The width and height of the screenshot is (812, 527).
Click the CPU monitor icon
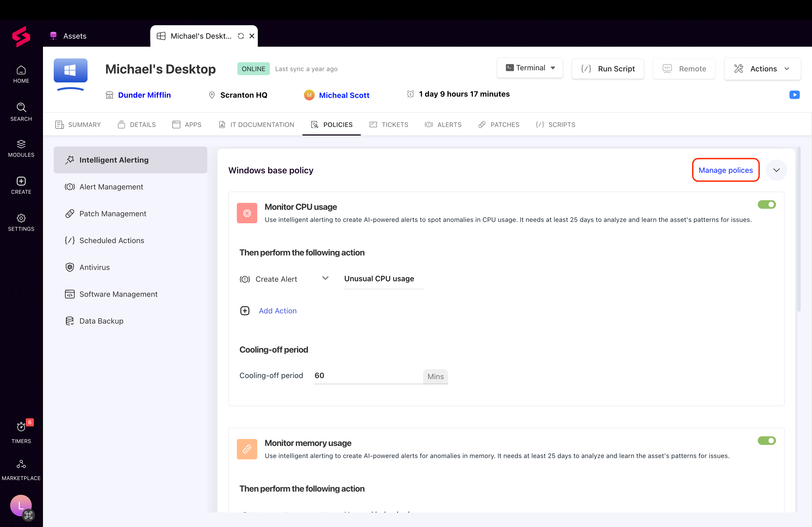247,213
